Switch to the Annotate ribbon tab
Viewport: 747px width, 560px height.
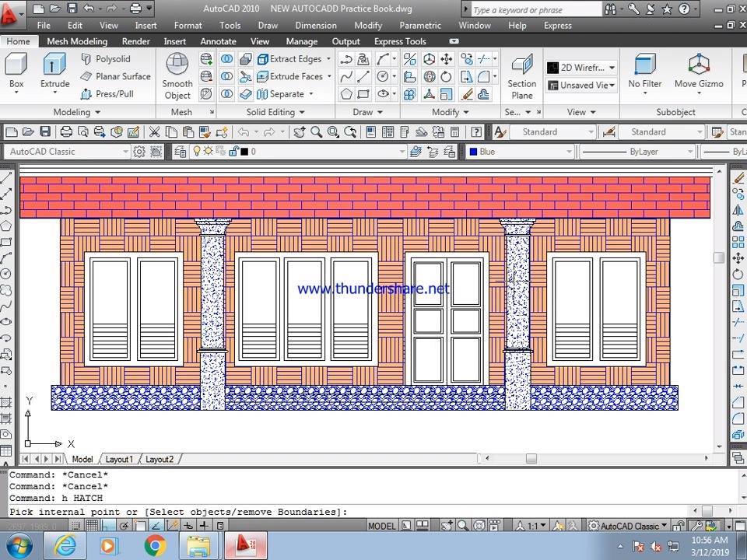tap(218, 41)
